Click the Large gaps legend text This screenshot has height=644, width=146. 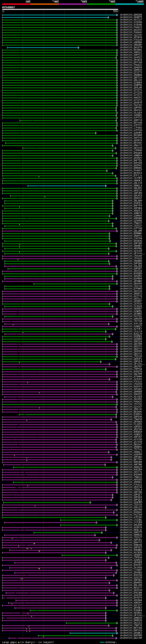[28, 642]
